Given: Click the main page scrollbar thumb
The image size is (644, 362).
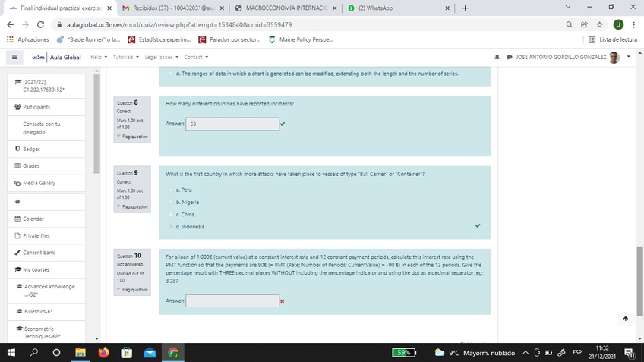Looking at the screenshot, I should 640,281.
